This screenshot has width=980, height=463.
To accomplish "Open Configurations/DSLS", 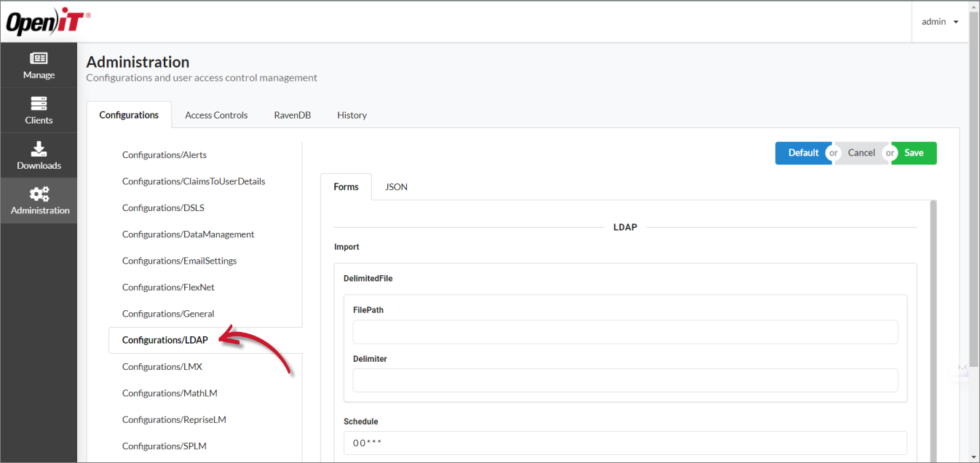I will tap(163, 207).
